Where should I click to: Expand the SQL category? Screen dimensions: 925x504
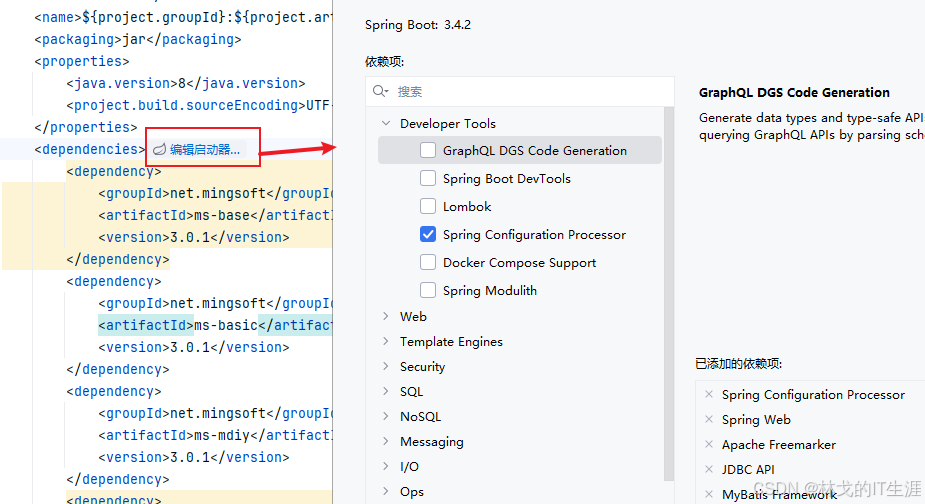pos(386,391)
